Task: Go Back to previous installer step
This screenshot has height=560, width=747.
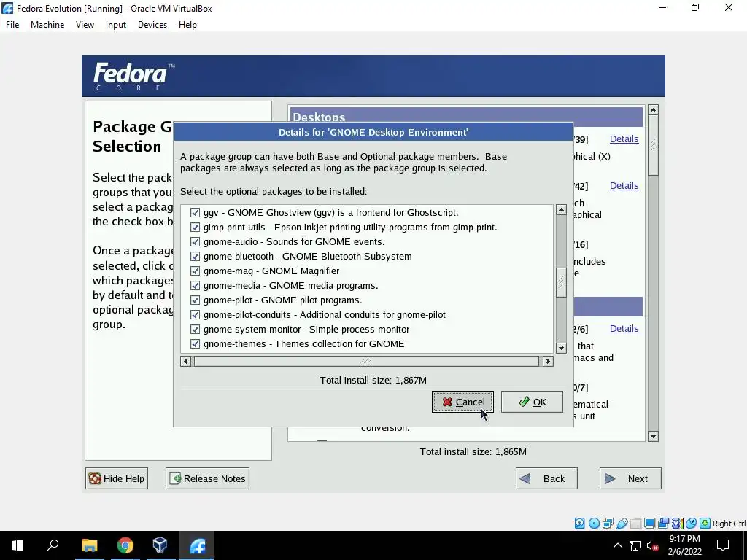Action: pos(546,478)
